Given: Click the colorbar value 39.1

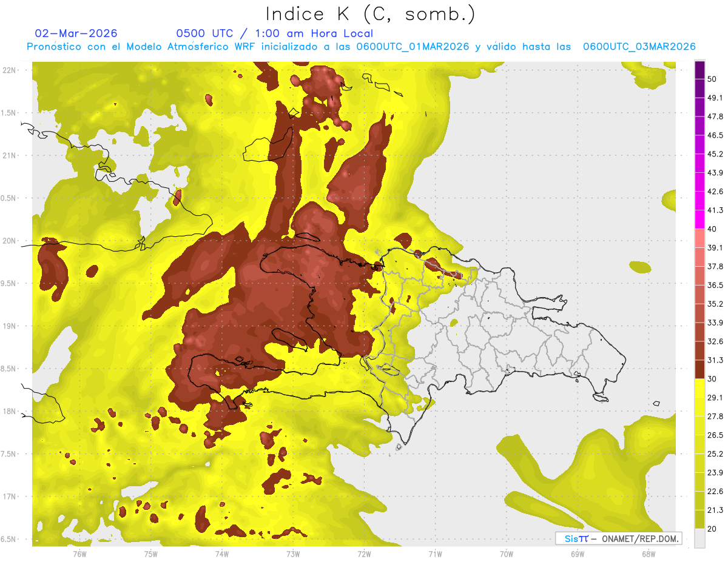Looking at the screenshot, I should (715, 247).
